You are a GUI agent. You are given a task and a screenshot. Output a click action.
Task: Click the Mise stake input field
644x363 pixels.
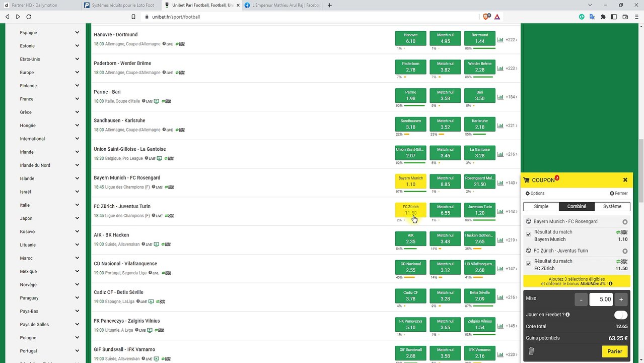tap(601, 299)
